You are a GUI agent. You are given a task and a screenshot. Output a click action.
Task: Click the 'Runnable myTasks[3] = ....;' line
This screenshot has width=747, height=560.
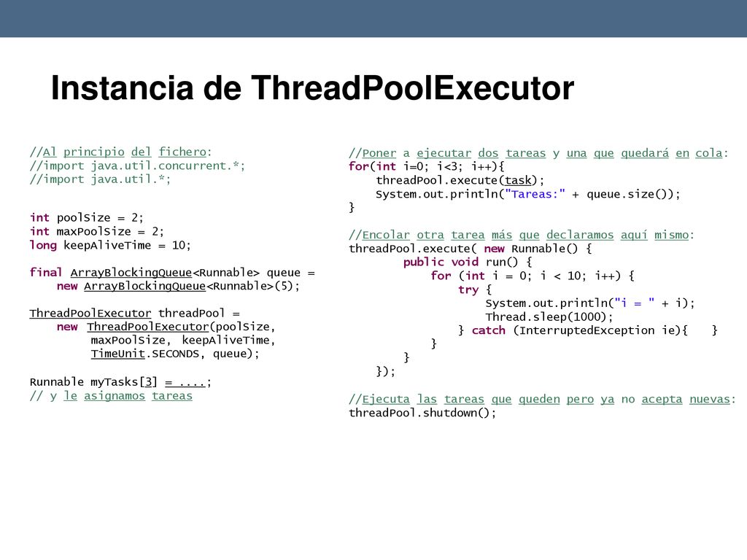click(x=120, y=382)
